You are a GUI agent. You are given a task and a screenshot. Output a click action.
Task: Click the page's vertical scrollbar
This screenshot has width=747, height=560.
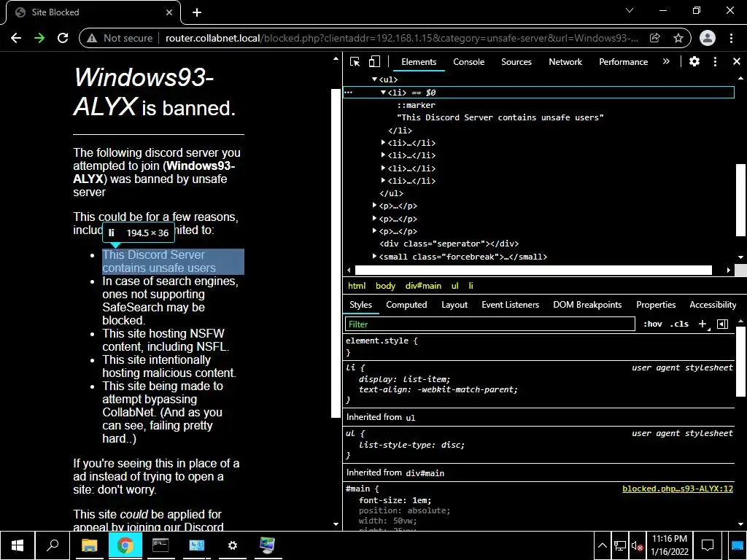point(336,252)
